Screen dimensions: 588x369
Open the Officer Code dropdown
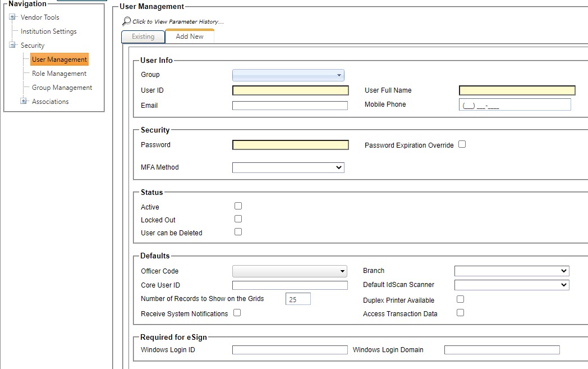(343, 271)
